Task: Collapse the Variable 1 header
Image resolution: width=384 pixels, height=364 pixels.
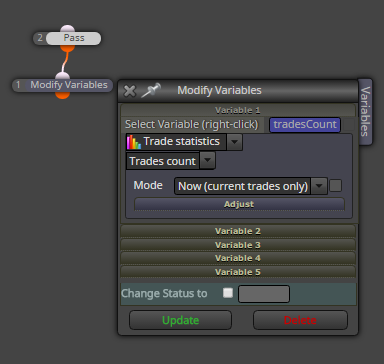Action: 238,110
